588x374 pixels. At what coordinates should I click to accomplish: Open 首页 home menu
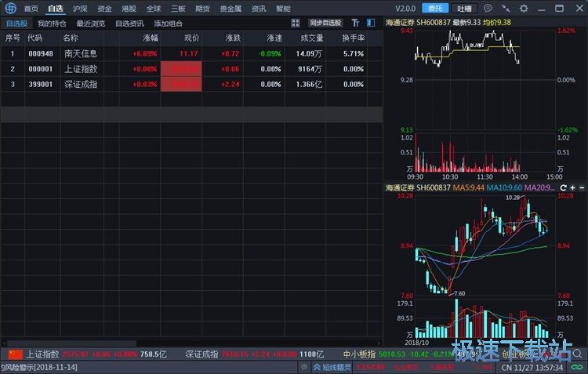(31, 9)
